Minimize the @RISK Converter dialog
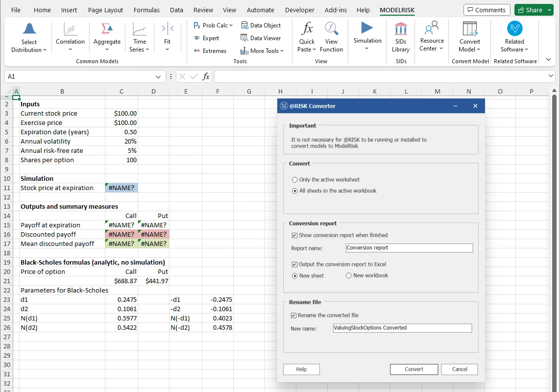 [455, 106]
